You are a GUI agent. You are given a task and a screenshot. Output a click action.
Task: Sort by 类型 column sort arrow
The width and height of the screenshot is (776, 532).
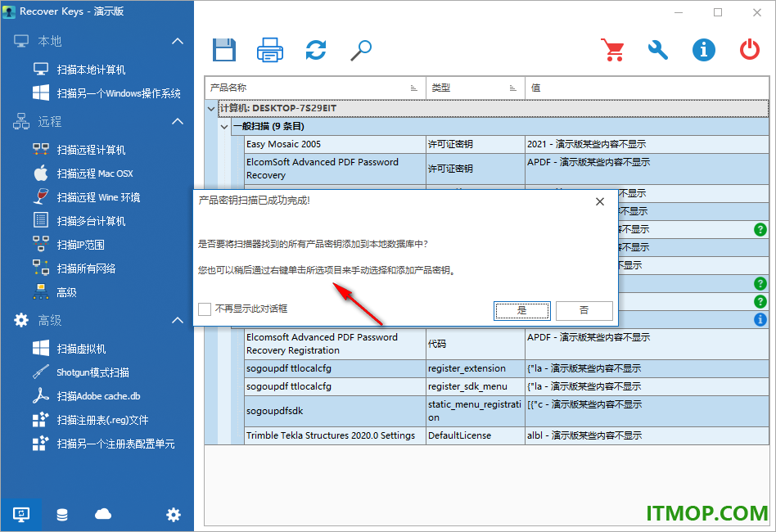(x=512, y=88)
